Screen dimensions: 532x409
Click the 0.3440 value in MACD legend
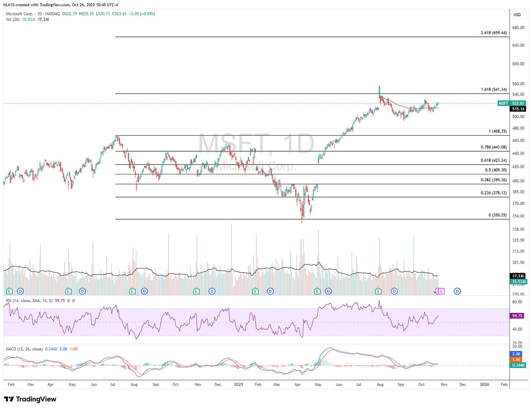(51, 349)
